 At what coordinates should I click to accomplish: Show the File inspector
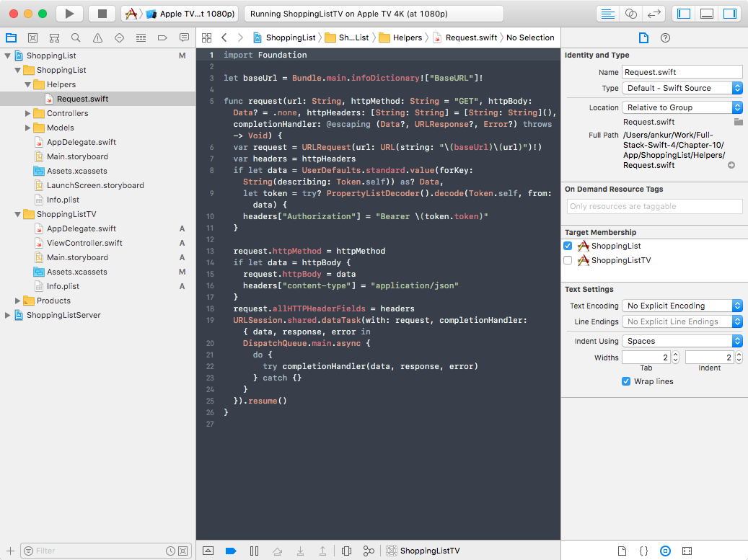643,37
